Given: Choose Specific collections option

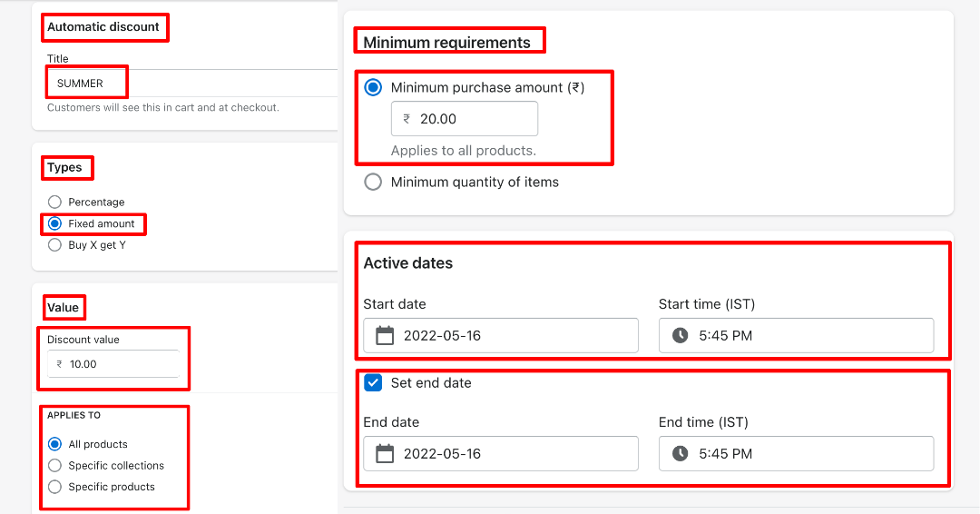Looking at the screenshot, I should (x=55, y=465).
